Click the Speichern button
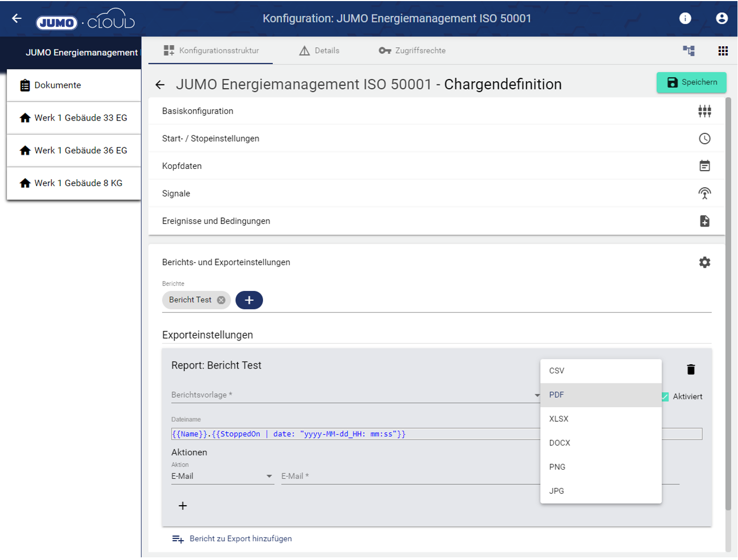The height and width of the screenshot is (560, 738). 691,82
